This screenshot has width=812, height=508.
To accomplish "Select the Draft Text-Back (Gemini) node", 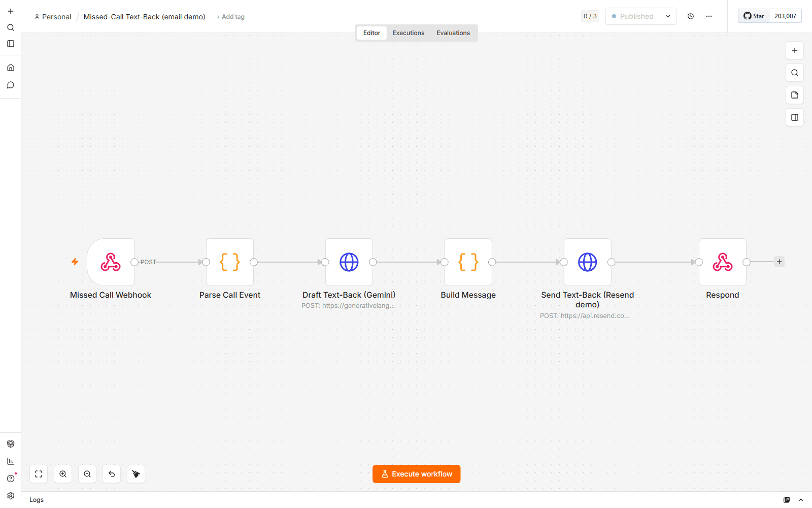I will click(x=349, y=262).
